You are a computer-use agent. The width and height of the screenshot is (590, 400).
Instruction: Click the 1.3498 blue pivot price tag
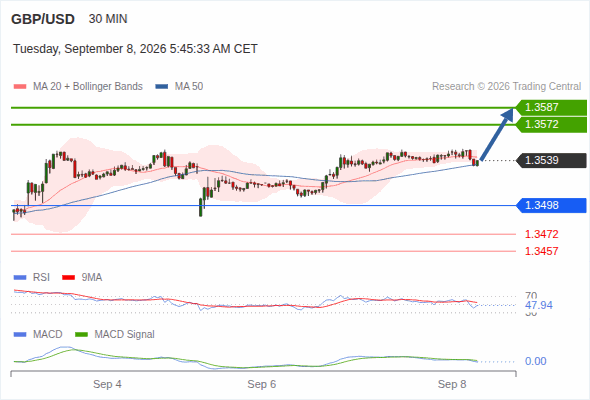click(x=551, y=205)
